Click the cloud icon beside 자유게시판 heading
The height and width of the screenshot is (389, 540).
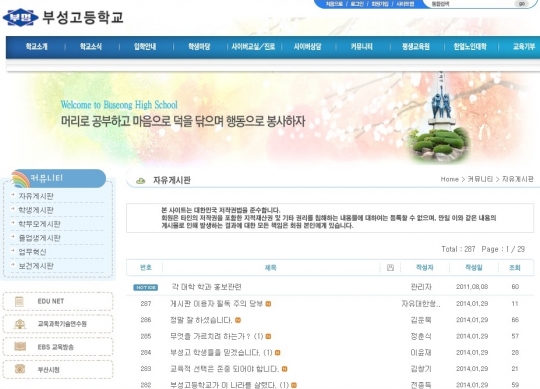point(141,180)
